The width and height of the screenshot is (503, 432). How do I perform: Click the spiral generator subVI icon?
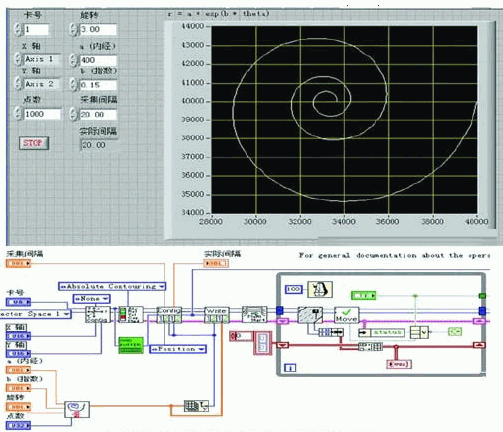click(x=77, y=409)
